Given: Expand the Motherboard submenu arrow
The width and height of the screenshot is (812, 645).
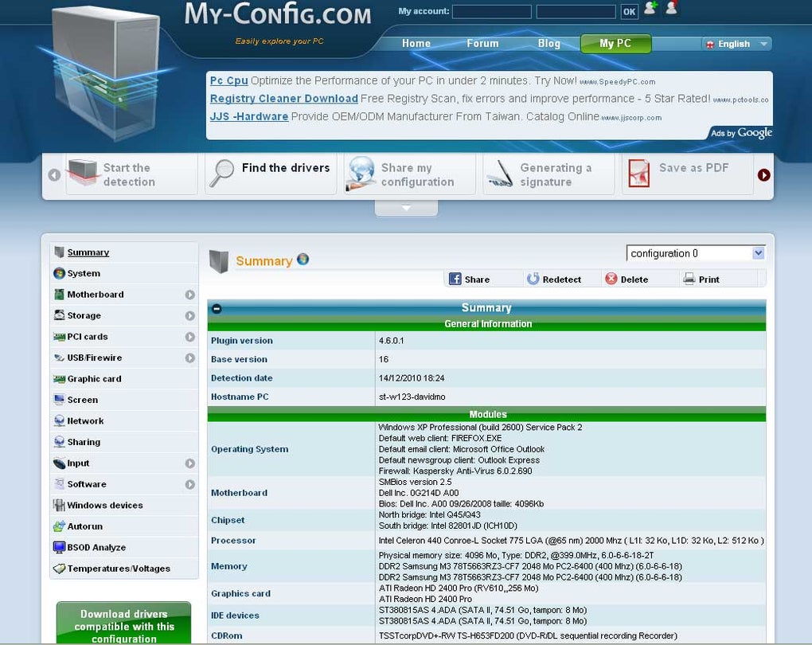Looking at the screenshot, I should 190,295.
